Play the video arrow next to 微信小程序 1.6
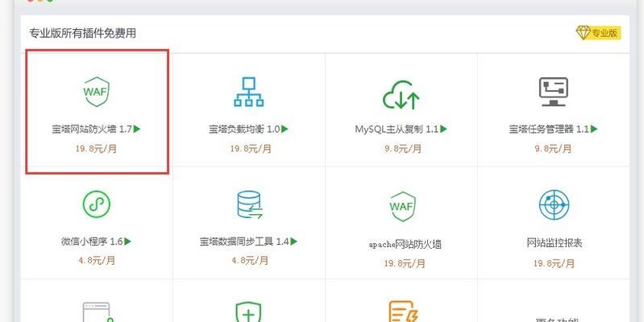The height and width of the screenshot is (322, 644). pos(127,242)
